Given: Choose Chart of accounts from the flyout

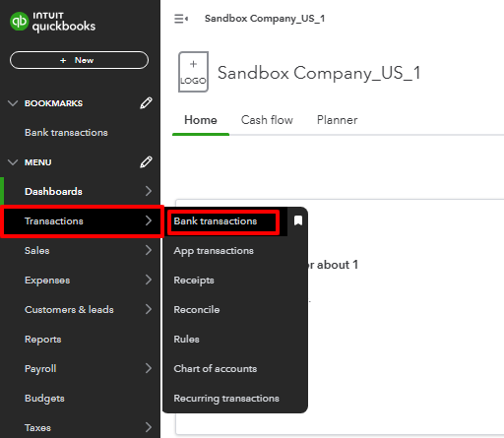Looking at the screenshot, I should [216, 368].
